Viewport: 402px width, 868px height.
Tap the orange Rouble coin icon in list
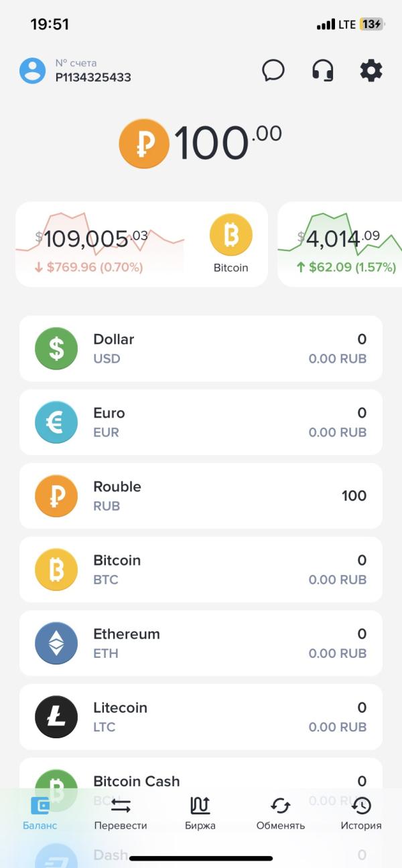click(x=56, y=496)
